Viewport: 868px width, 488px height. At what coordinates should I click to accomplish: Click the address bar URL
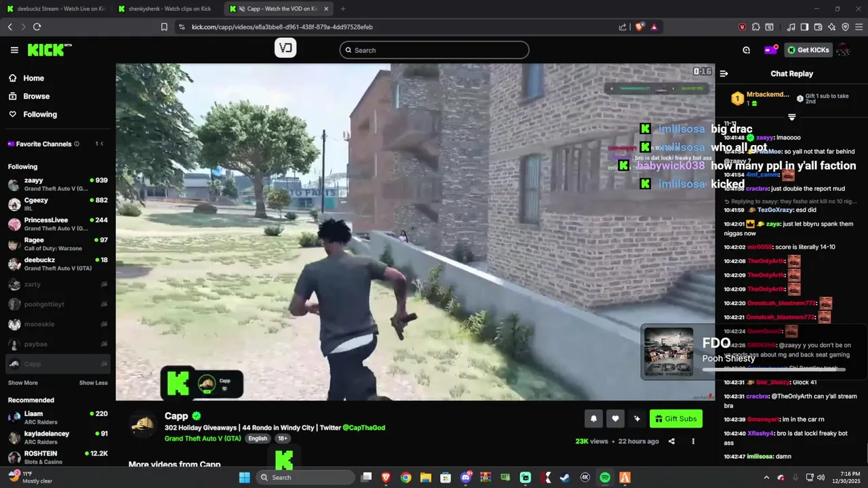tap(282, 27)
